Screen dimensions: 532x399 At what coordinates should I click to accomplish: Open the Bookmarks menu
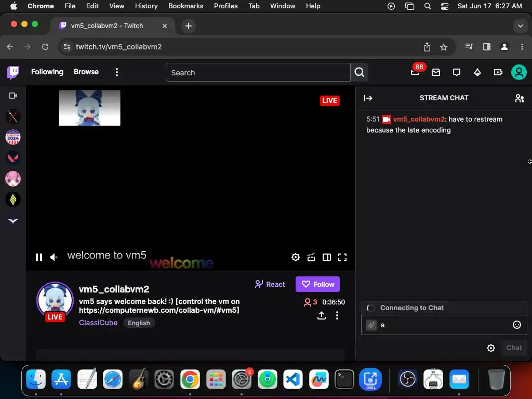pos(185,6)
